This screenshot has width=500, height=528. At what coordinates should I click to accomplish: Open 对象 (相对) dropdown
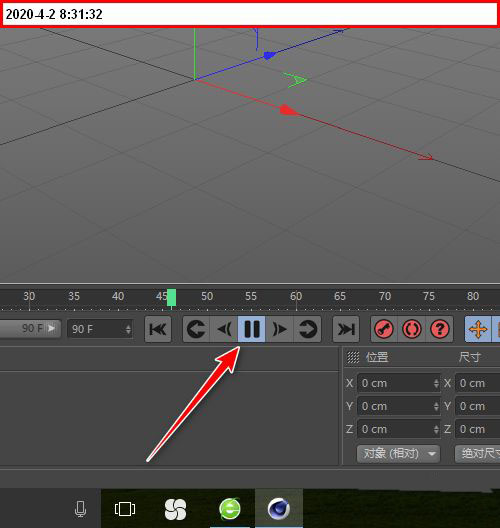[398, 454]
